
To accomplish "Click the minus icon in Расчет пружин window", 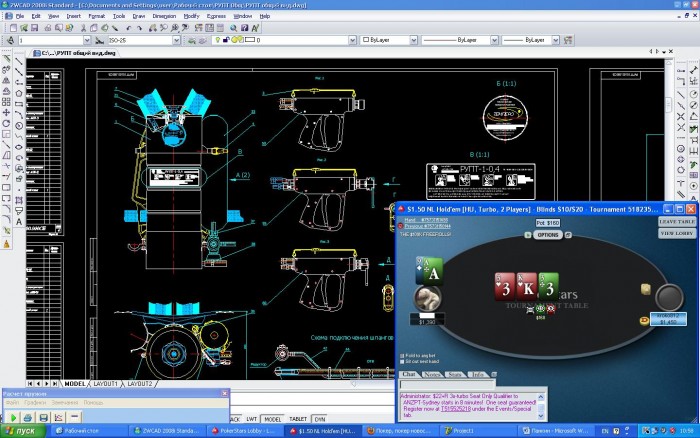I will 74,417.
